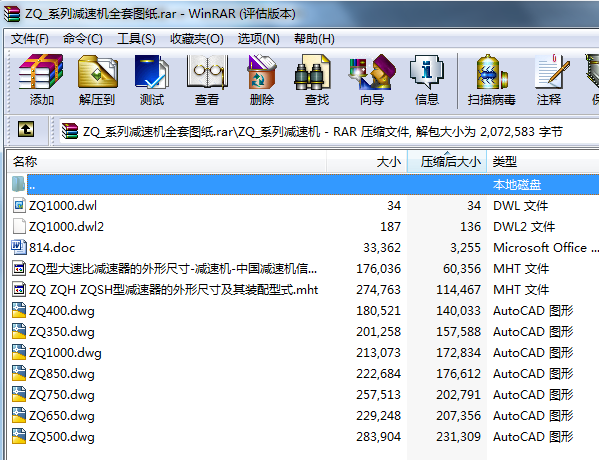Click the archive path address field

[329, 131]
